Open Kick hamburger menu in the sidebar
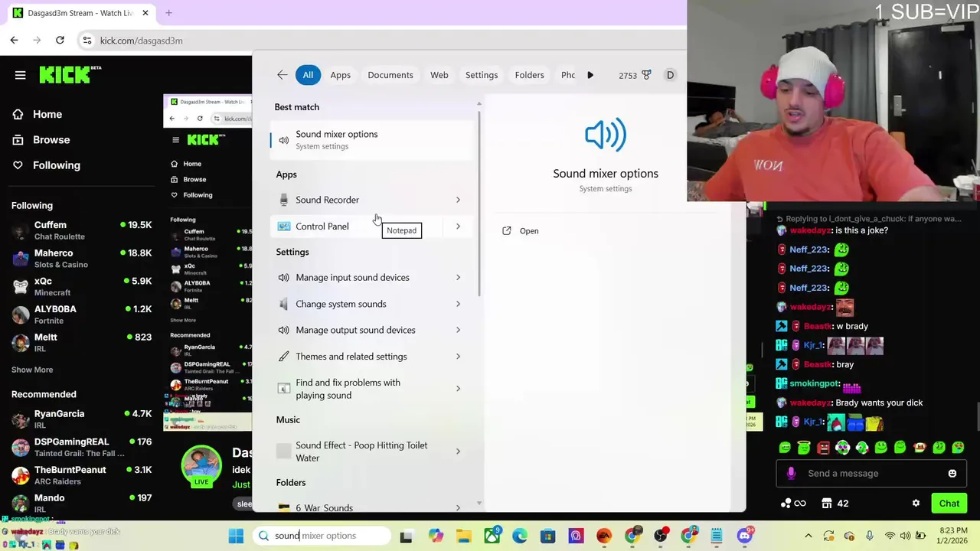980x551 pixels. [x=20, y=74]
